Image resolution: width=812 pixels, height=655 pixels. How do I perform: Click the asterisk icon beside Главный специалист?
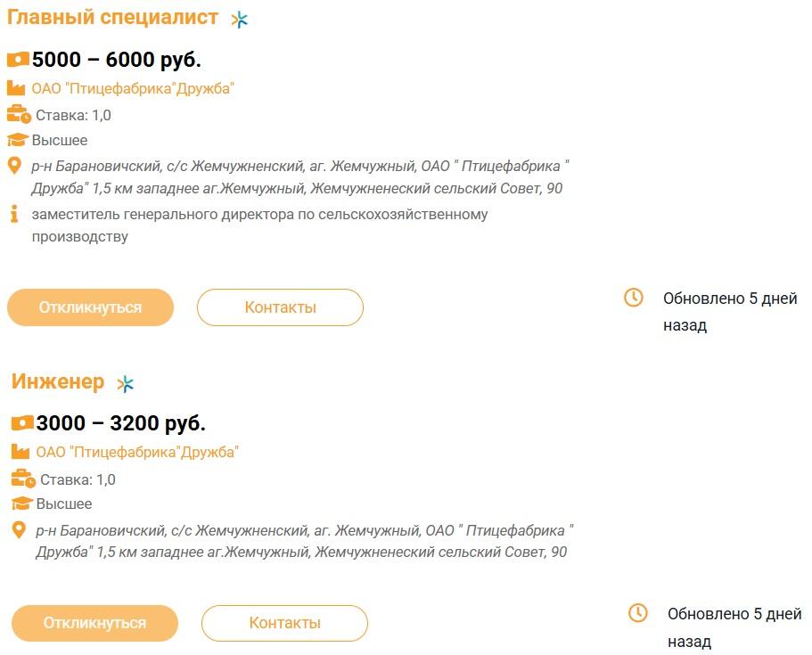(x=239, y=20)
